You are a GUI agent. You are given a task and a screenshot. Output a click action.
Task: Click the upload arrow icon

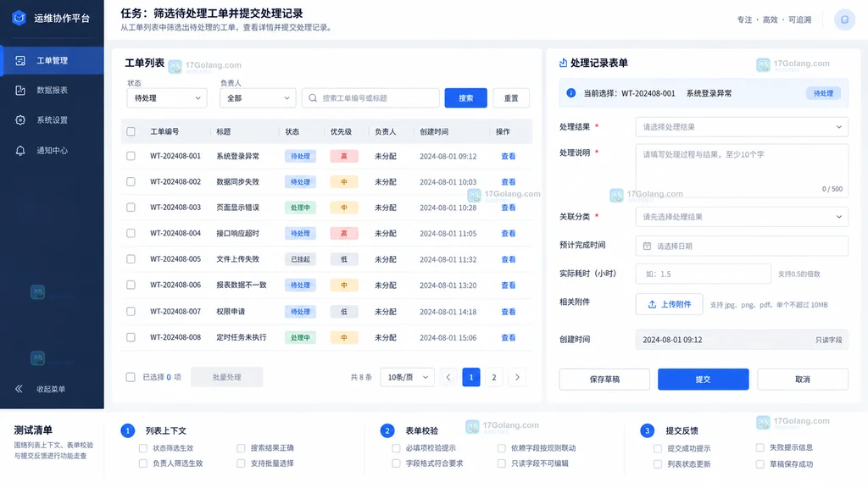coord(652,304)
